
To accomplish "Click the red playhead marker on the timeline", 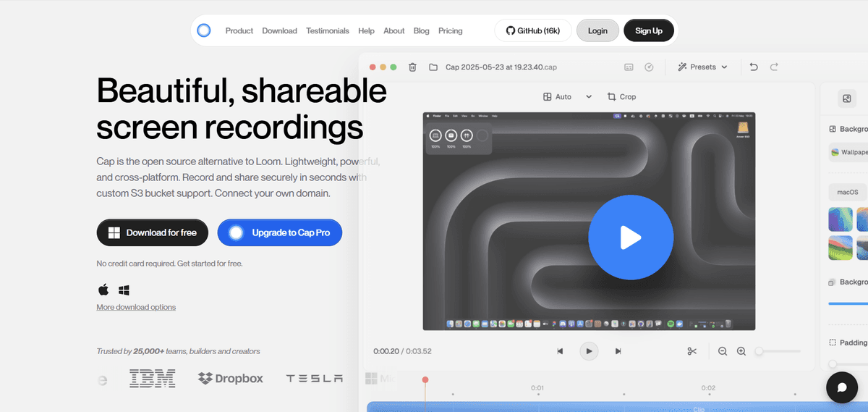I will tap(425, 379).
